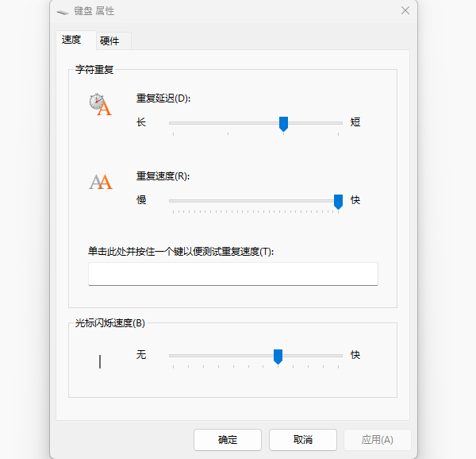The image size is (476, 459).
Task: Click the keyboard icon in title bar
Action: pos(63,12)
